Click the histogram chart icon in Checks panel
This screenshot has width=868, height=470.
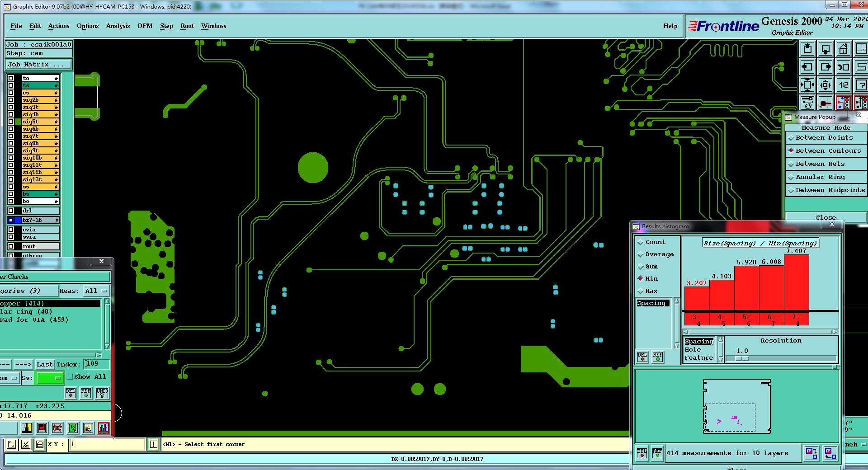pyautogui.click(x=104, y=428)
